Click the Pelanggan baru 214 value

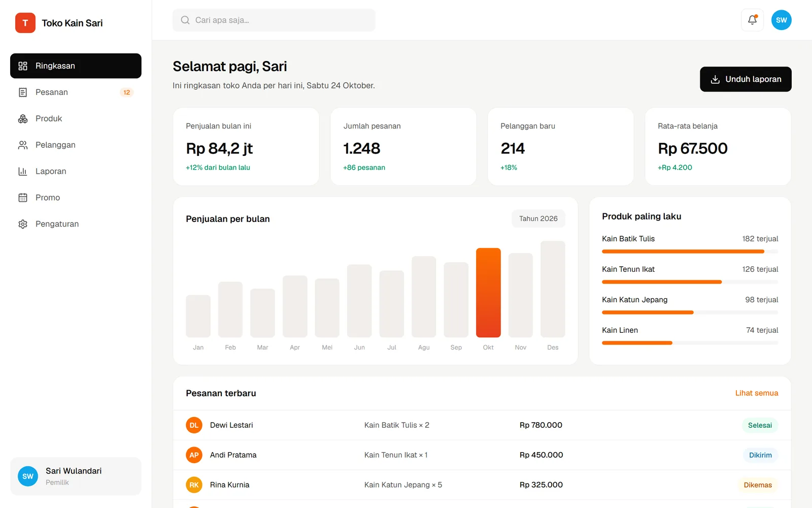click(513, 148)
